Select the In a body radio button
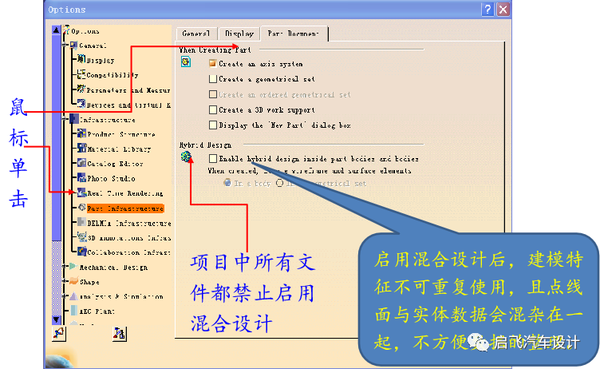 [228, 183]
